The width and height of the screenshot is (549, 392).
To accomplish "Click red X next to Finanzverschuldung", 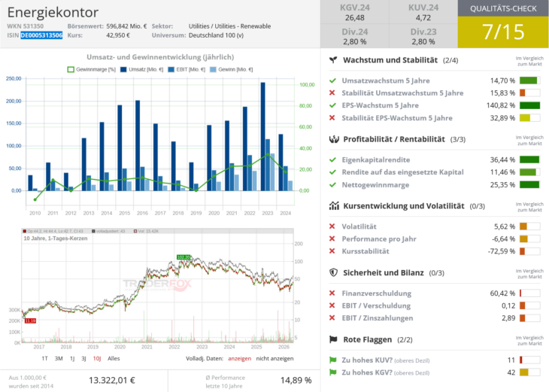I will [x=332, y=293].
